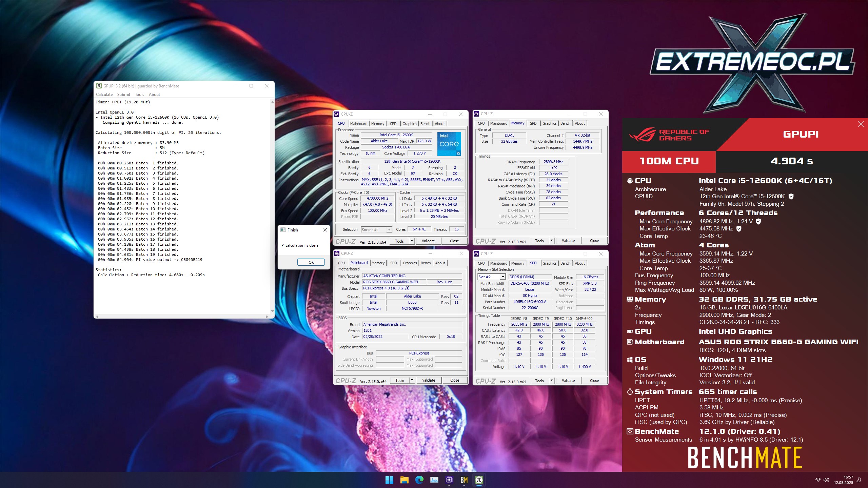Expand Tools dropdown arrow in top-left CPU-Z
This screenshot has height=488, width=868.
412,241
